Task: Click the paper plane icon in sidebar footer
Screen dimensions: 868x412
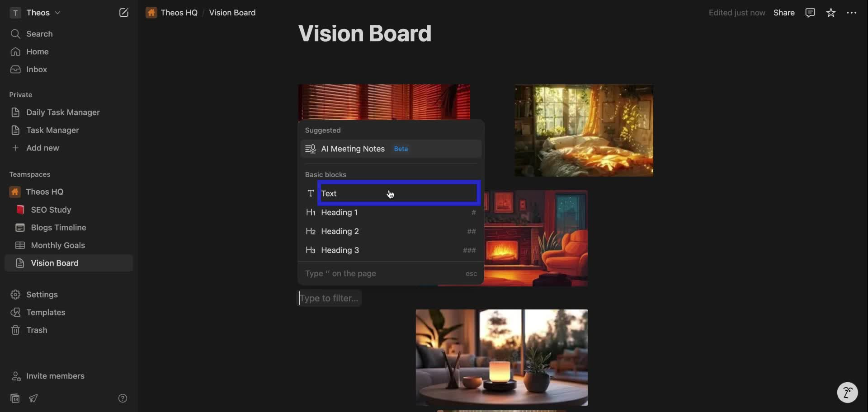Action: pyautogui.click(x=33, y=398)
